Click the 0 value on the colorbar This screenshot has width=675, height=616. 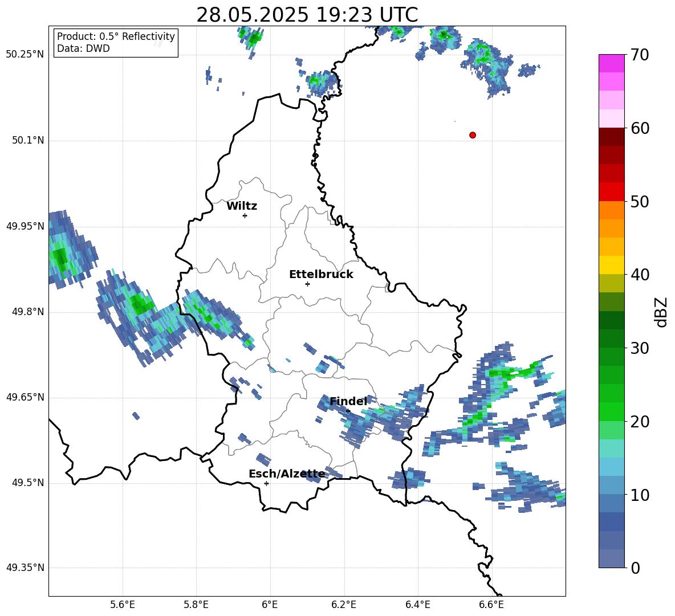pos(635,568)
